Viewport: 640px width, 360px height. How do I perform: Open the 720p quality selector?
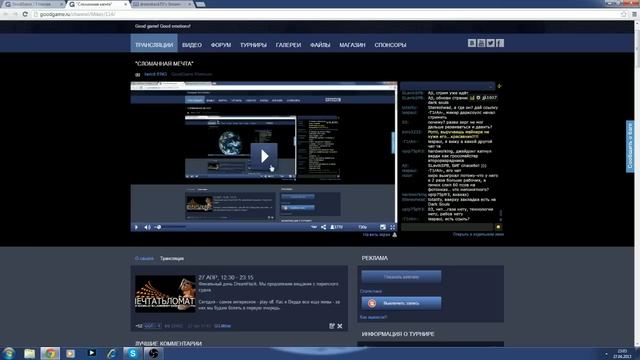(x=362, y=227)
